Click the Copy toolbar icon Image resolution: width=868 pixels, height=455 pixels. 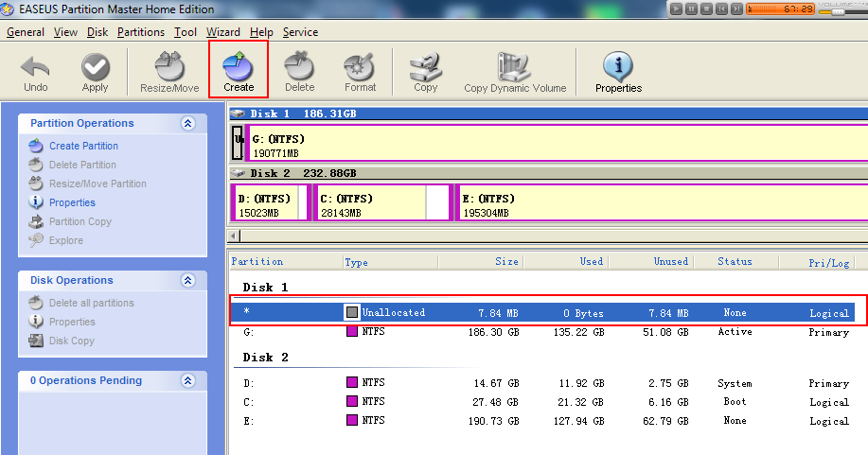tap(425, 73)
